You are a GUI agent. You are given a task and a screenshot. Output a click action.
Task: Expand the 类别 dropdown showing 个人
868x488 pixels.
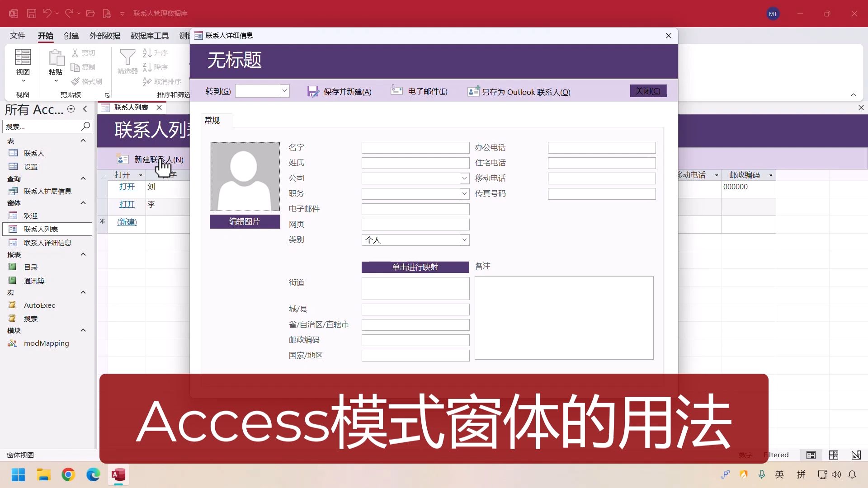pos(464,240)
